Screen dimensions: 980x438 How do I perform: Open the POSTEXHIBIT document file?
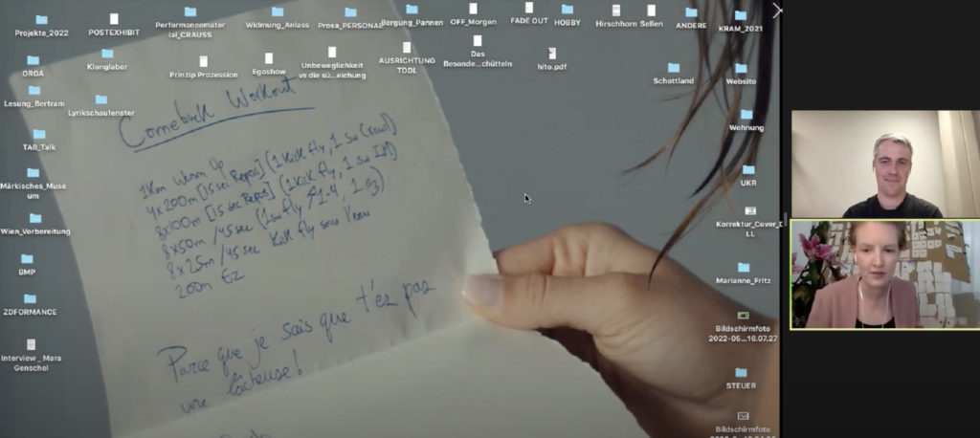114,19
